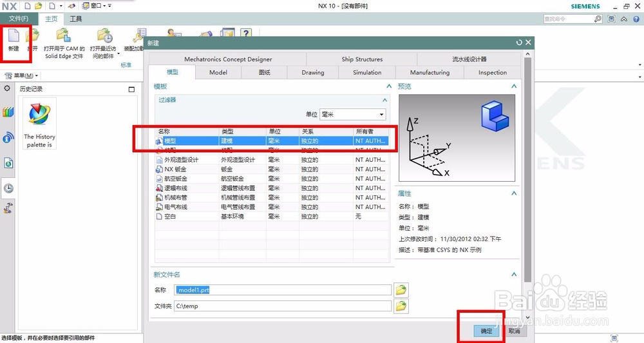This screenshot has height=343, width=644.
Task: Select the 空白 blank template row
Action: tap(272, 217)
